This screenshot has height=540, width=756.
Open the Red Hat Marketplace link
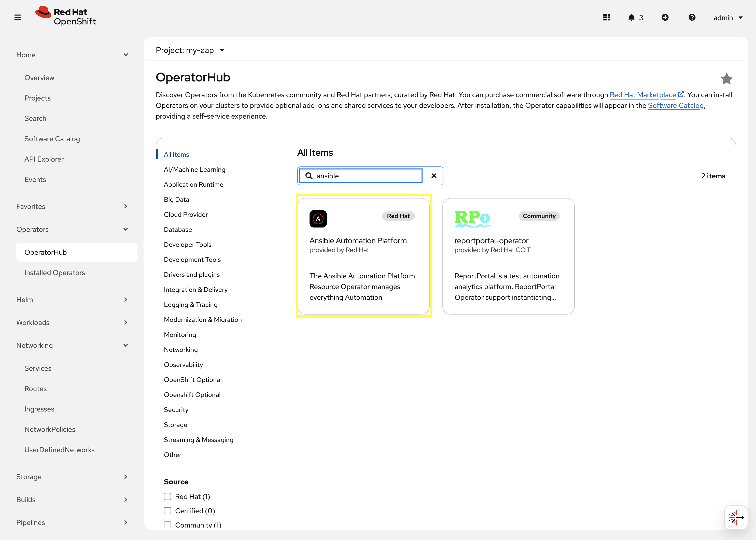click(643, 95)
